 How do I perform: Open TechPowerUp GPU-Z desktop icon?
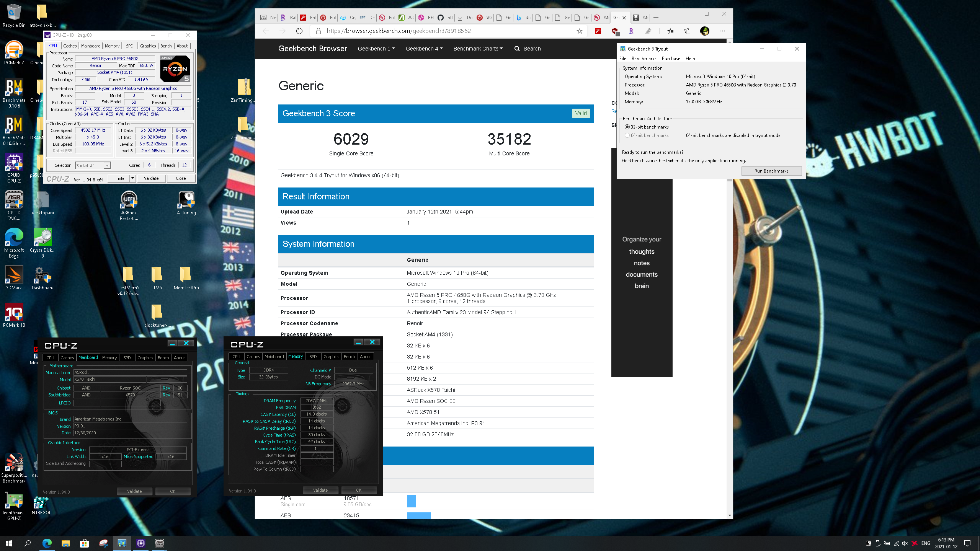(x=14, y=506)
